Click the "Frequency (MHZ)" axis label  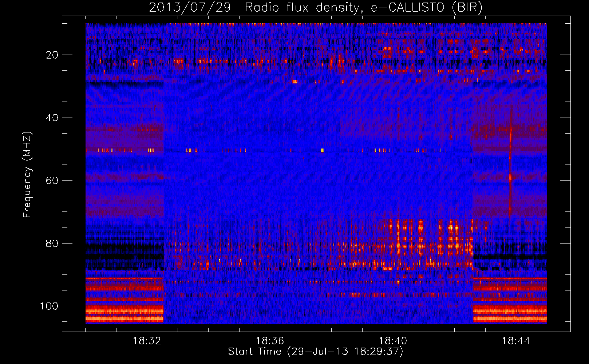(27, 174)
